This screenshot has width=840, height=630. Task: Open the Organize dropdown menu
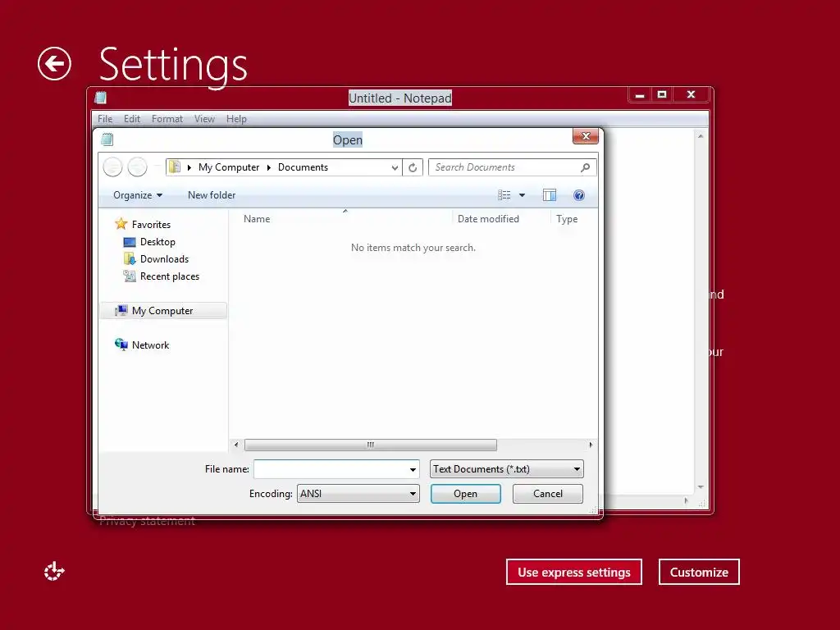click(138, 195)
